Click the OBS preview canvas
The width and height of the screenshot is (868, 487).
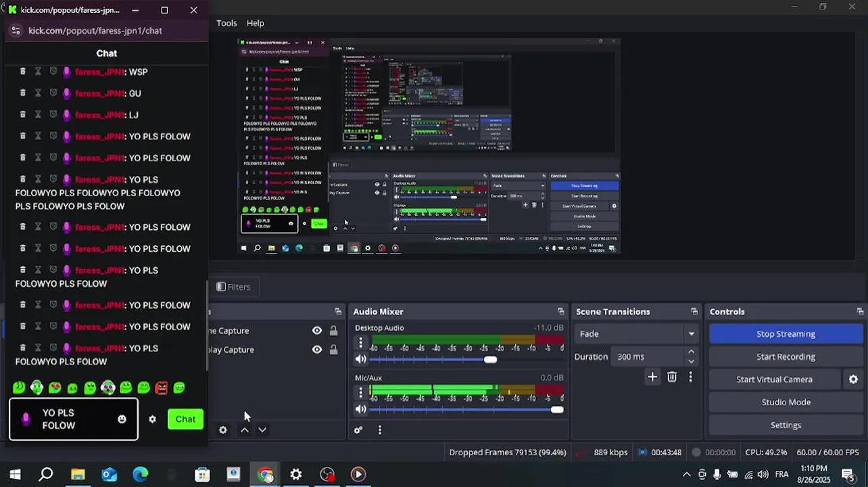coord(429,146)
